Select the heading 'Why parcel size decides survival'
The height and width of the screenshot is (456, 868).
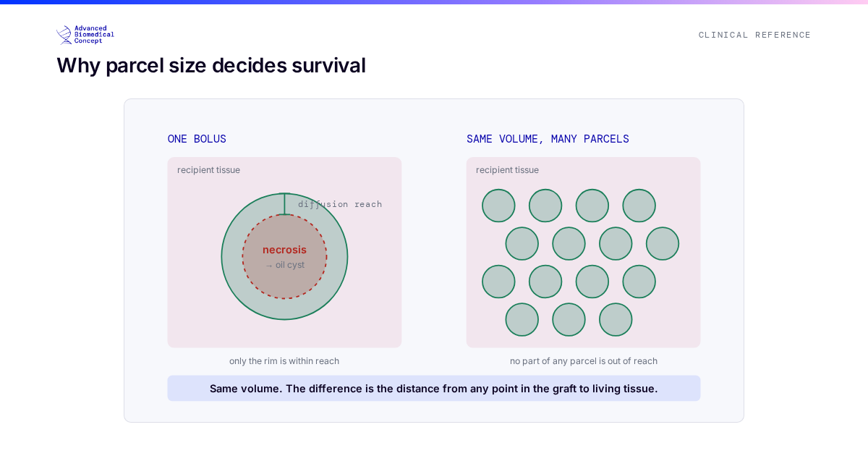[x=211, y=65]
